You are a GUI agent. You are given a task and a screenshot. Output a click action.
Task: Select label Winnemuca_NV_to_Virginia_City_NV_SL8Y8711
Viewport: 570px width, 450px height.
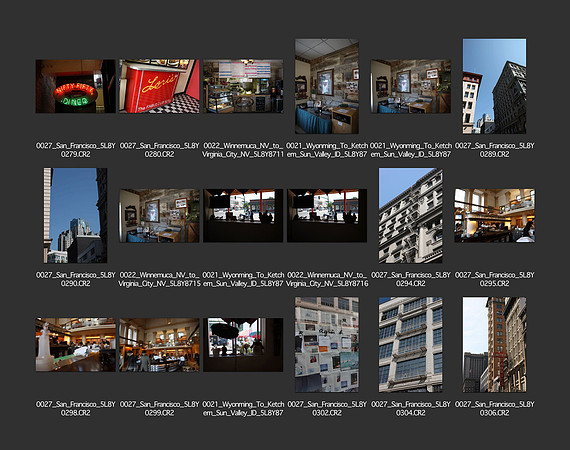243,150
